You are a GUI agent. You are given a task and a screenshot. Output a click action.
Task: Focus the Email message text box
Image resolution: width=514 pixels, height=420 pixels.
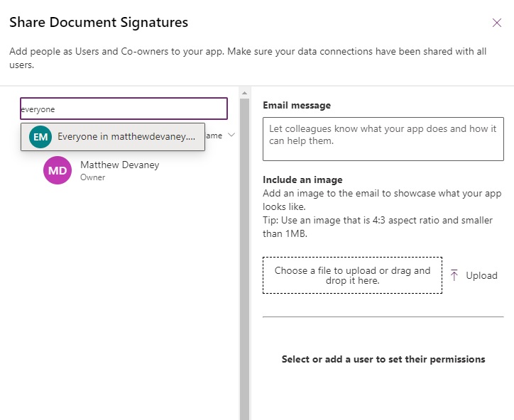pyautogui.click(x=383, y=138)
